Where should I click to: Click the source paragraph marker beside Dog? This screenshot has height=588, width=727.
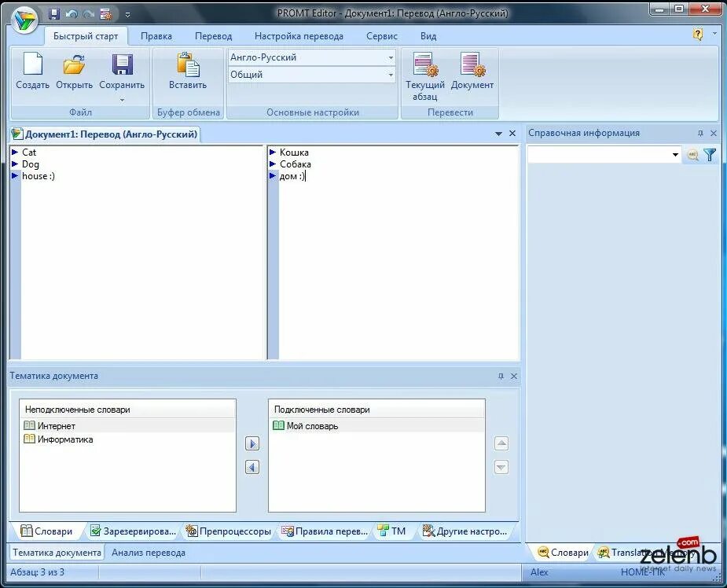[x=15, y=164]
